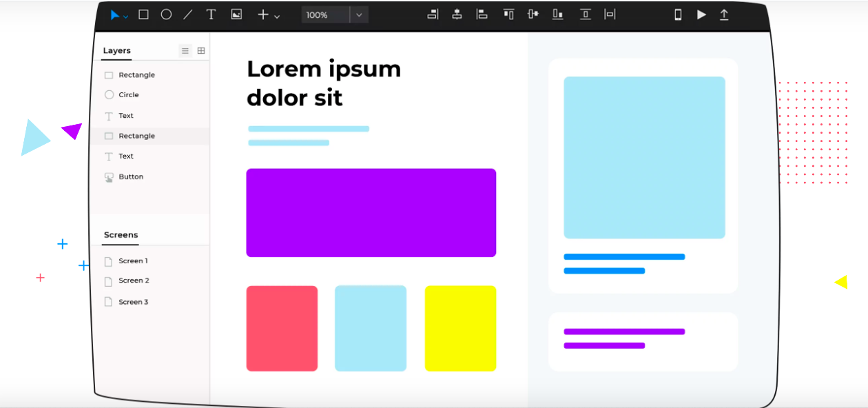868x408 pixels.
Task: Choose the Image insert tool
Action: [236, 14]
